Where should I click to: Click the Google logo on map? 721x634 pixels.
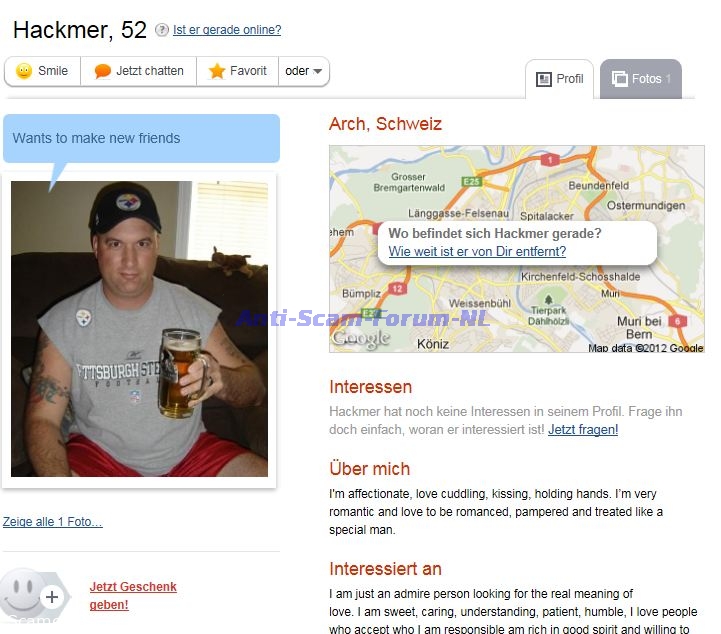coord(361,339)
